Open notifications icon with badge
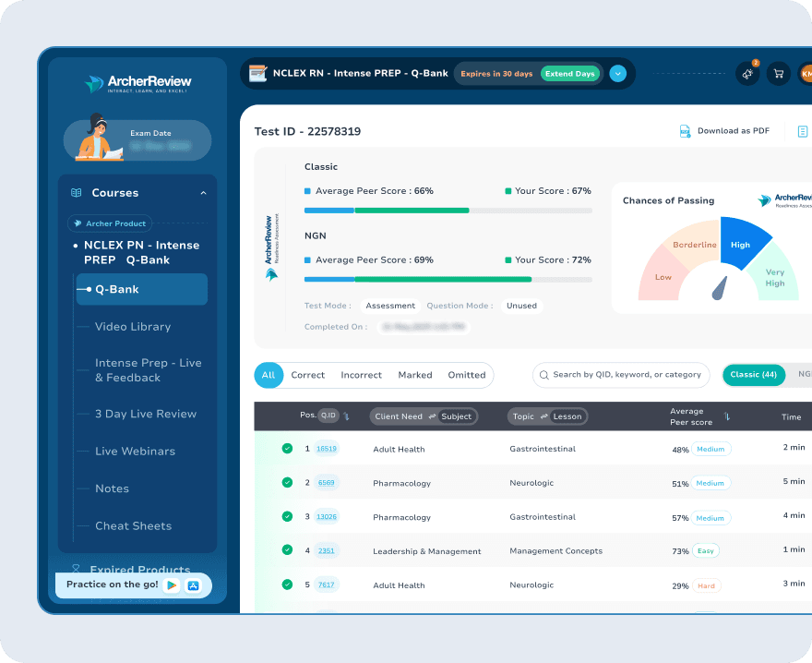The image size is (812, 663). 747,74
